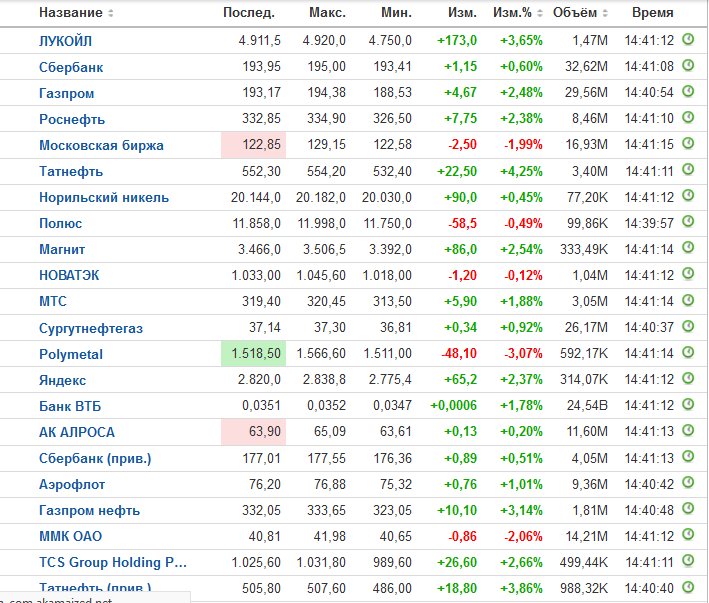Sort the table by Название column arrows
Screen dimensions: 709x603
point(111,14)
